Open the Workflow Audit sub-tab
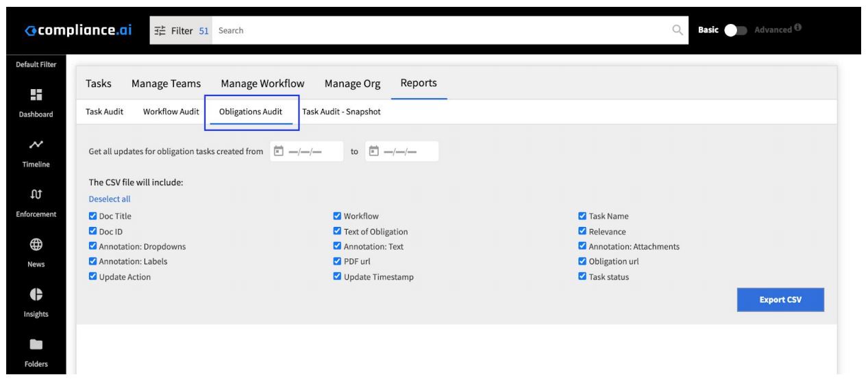 [171, 112]
